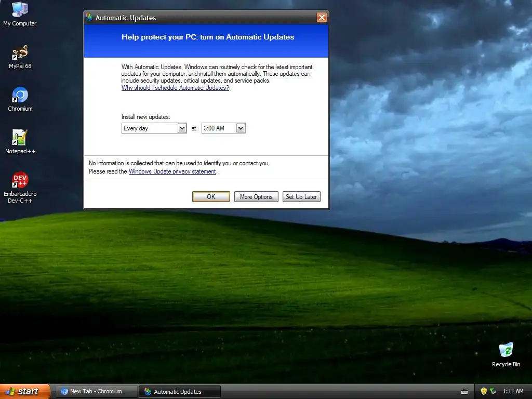Click the OK button
The width and height of the screenshot is (532, 399).
211,197
